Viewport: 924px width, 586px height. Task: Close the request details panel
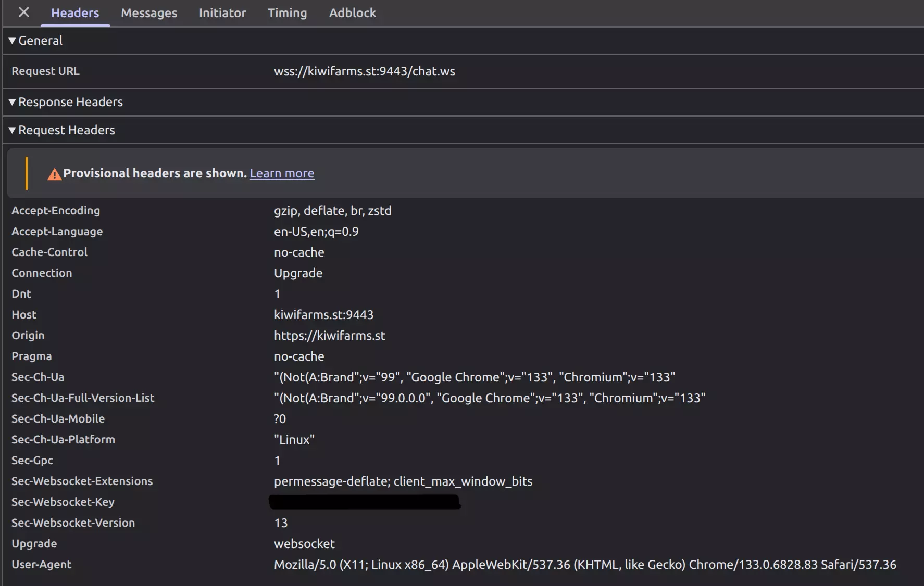(x=23, y=12)
